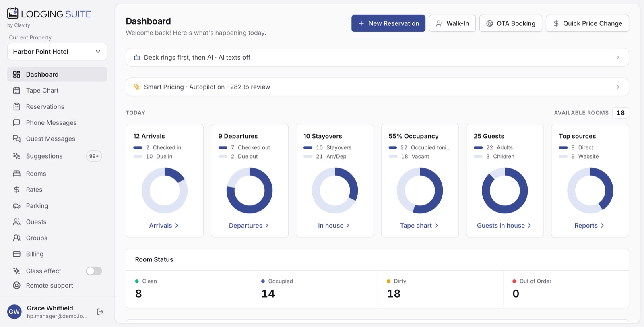Viewport: 644px width, 327px height.
Task: Click the Suggestions sparkle icon
Action: coord(17,156)
